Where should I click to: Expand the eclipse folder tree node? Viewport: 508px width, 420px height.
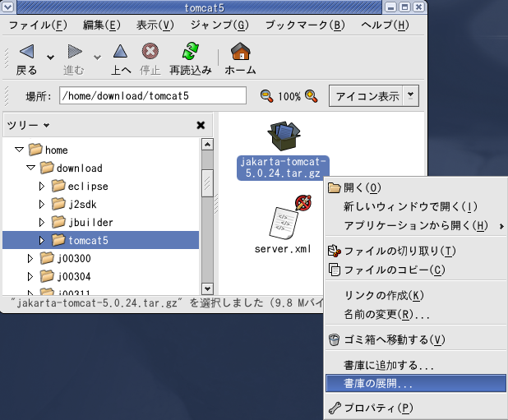pos(41,187)
